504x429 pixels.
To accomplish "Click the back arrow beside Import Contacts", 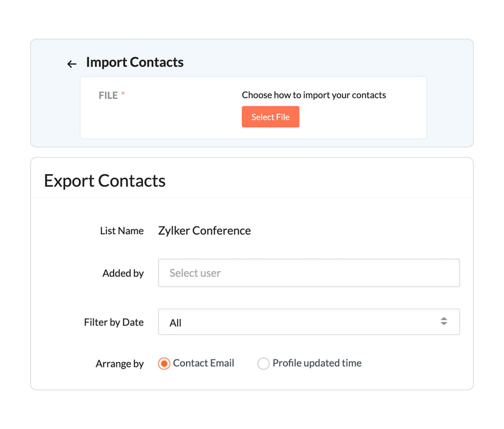I will point(72,64).
